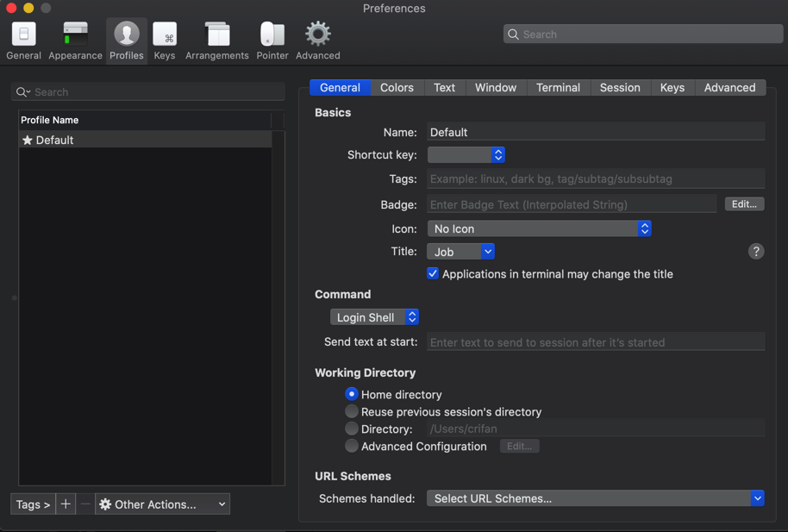
Task: Expand the Icon dropdown showing No Icon
Action: (539, 228)
